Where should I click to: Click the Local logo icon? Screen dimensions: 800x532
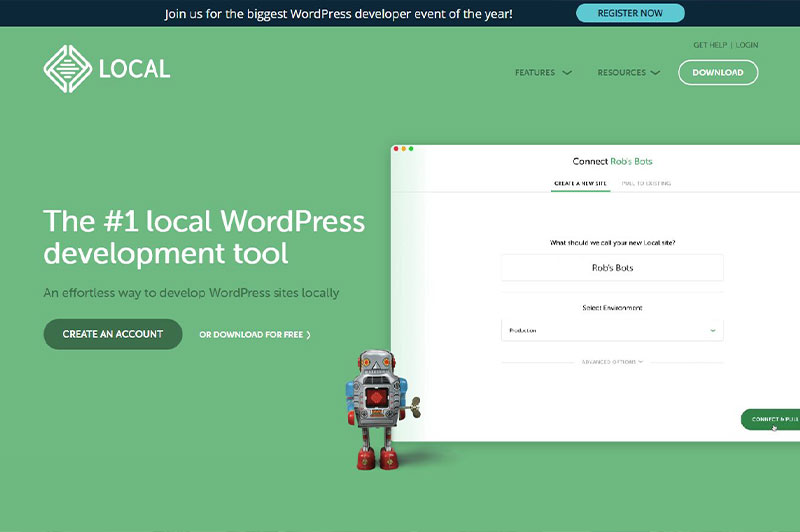click(68, 69)
